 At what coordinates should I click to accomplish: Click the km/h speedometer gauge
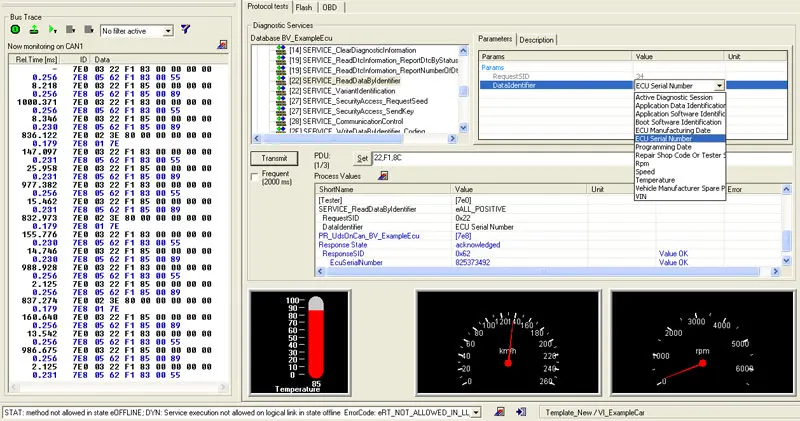(x=508, y=342)
